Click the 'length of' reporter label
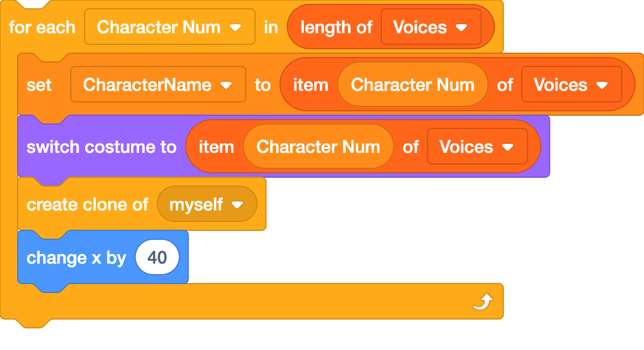 (x=336, y=27)
